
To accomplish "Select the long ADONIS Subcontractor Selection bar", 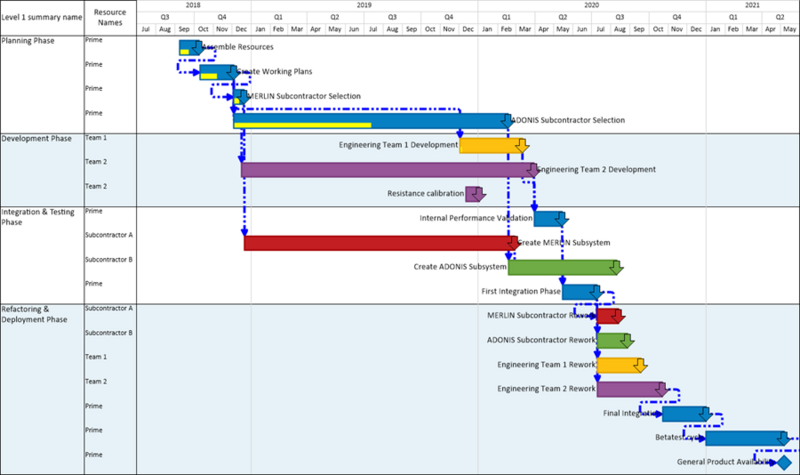I will pos(371,121).
